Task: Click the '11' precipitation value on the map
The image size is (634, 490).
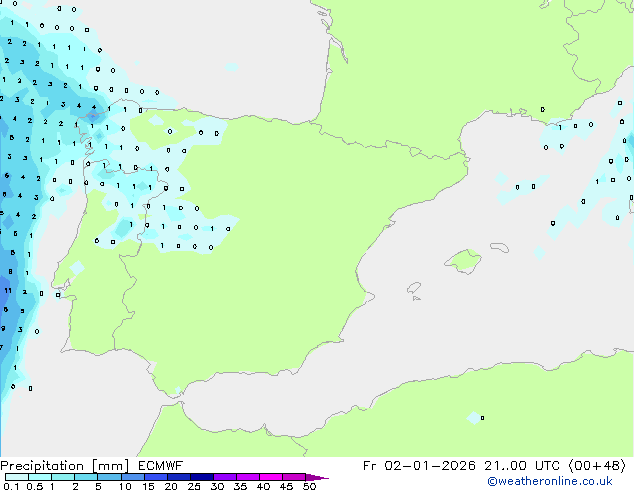Action: 8,290
